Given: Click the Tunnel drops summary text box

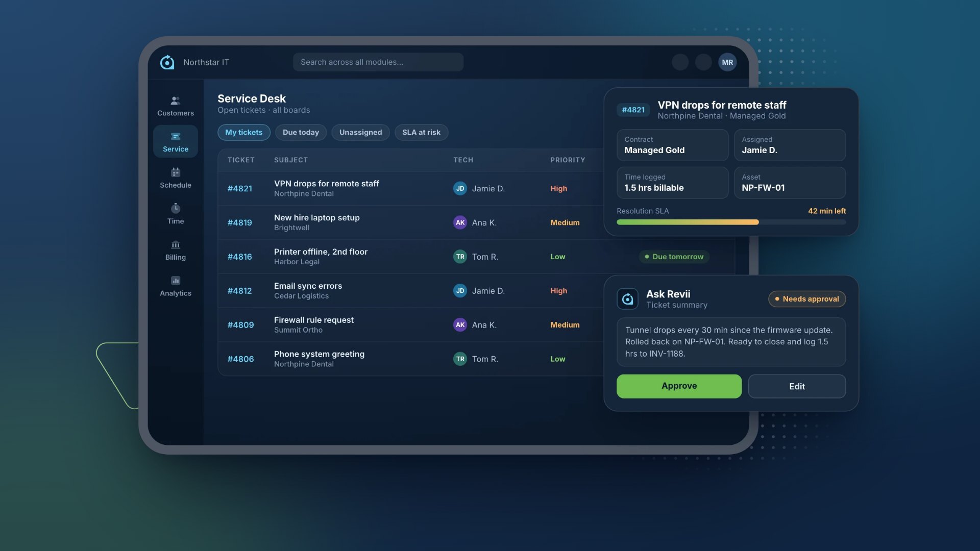Looking at the screenshot, I should click(x=731, y=342).
